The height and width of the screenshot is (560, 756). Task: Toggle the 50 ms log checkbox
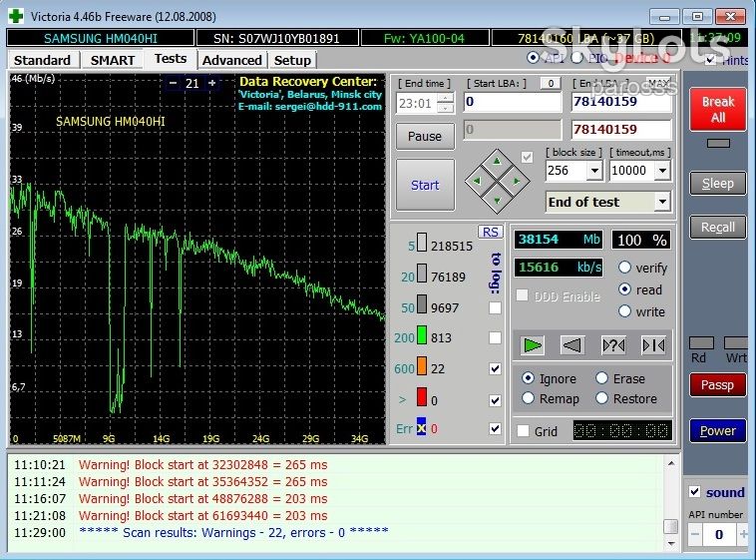point(495,308)
